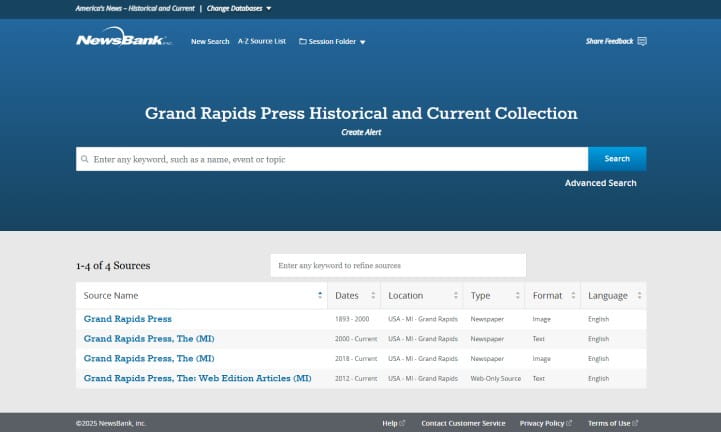
Task: Click the 'Web-Only Source' type cell
Action: click(x=496, y=378)
